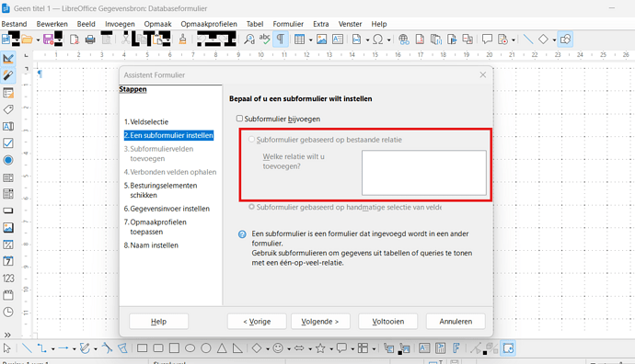Click the 'Volgende >' button
Image resolution: width=635 pixels, height=364 pixels.
[320, 321]
